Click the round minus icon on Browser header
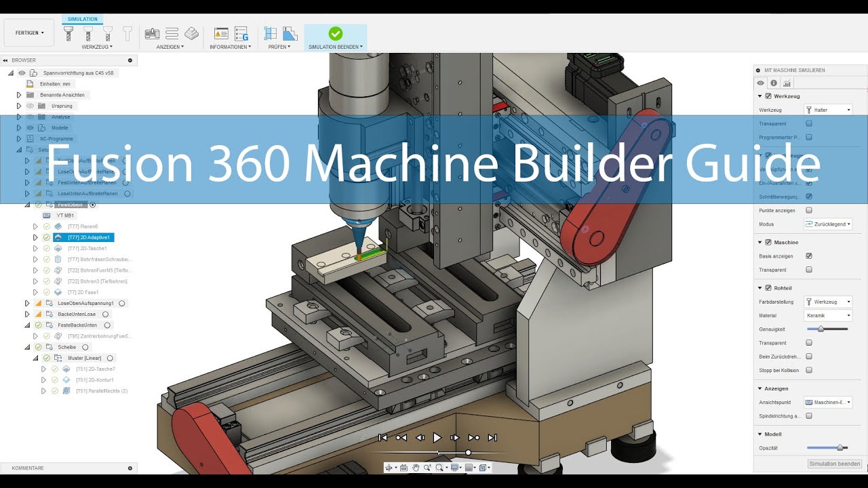Viewport: 868px width, 488px height. (130, 60)
